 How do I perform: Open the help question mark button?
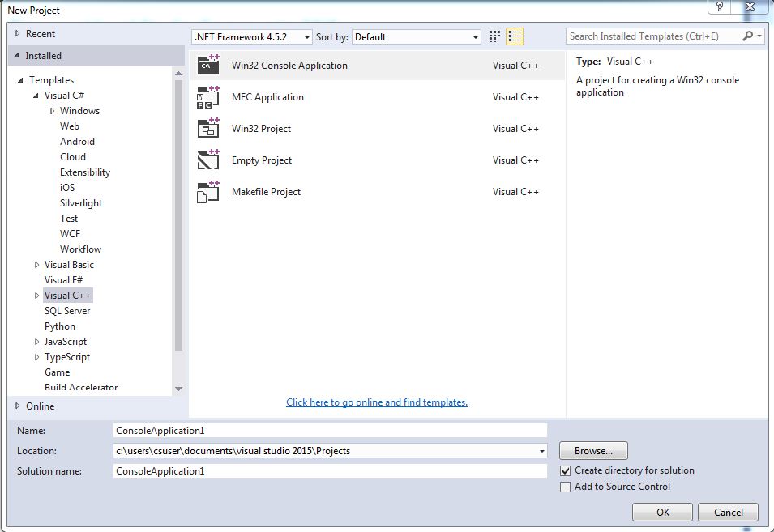tap(720, 7)
